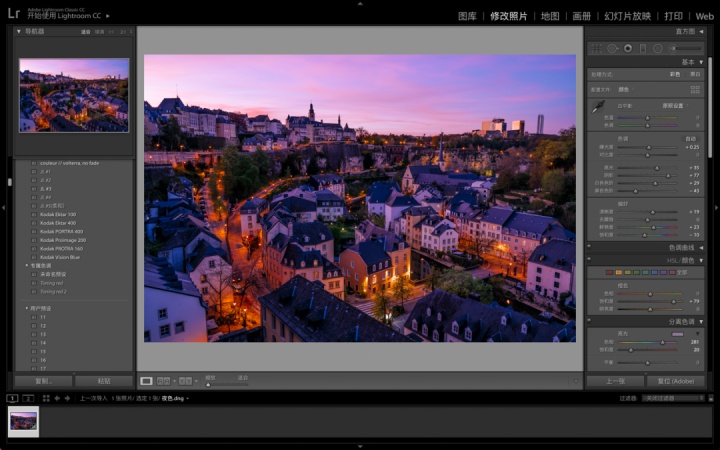Open the profile browser grid icon

pyautogui.click(x=695, y=90)
